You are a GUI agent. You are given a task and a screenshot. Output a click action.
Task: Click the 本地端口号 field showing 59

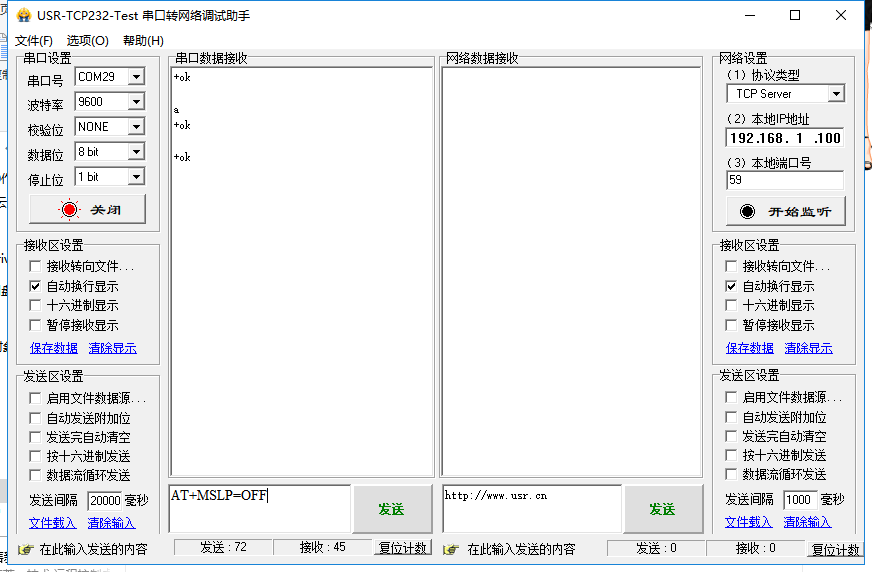tap(785, 180)
